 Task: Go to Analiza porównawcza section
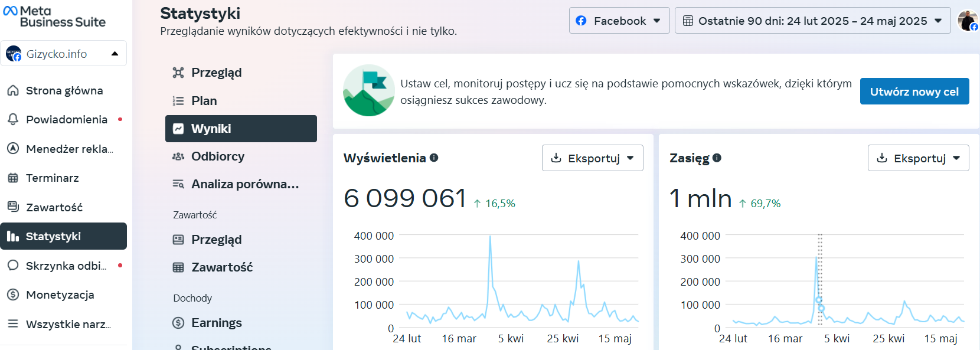point(244,184)
